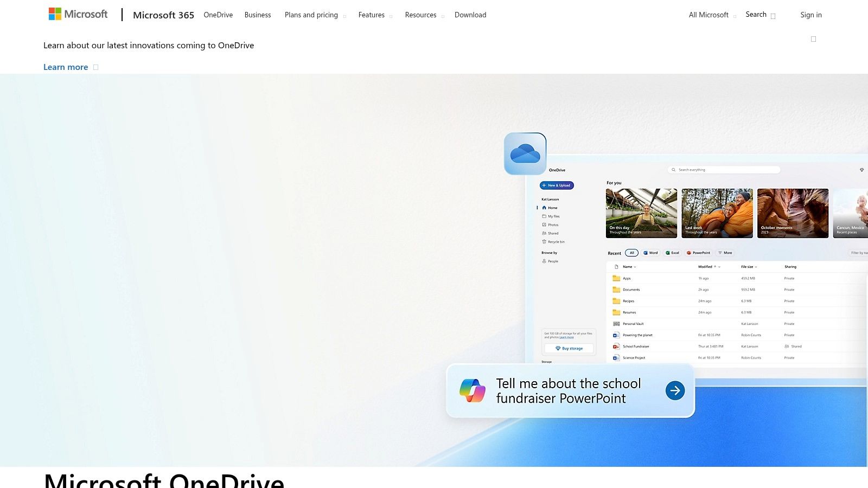Click the Buy storage button
The image size is (868, 488).
tap(569, 349)
